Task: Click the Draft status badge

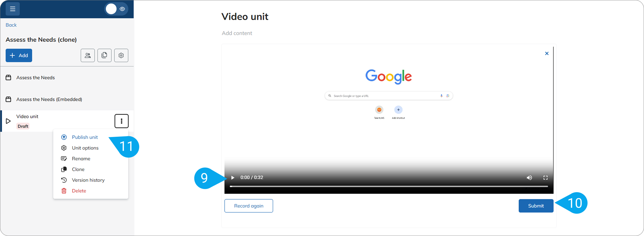Action: (23, 126)
